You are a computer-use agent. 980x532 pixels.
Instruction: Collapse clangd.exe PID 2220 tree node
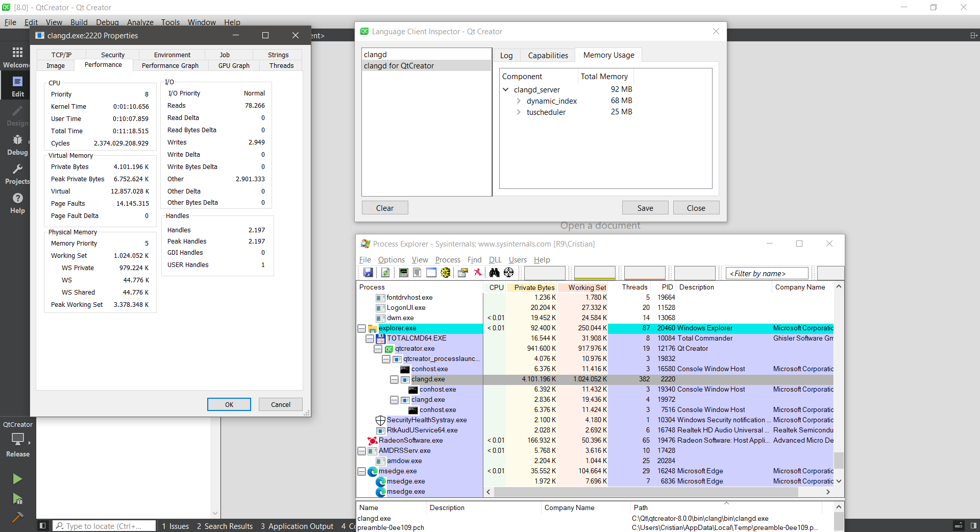(x=394, y=379)
